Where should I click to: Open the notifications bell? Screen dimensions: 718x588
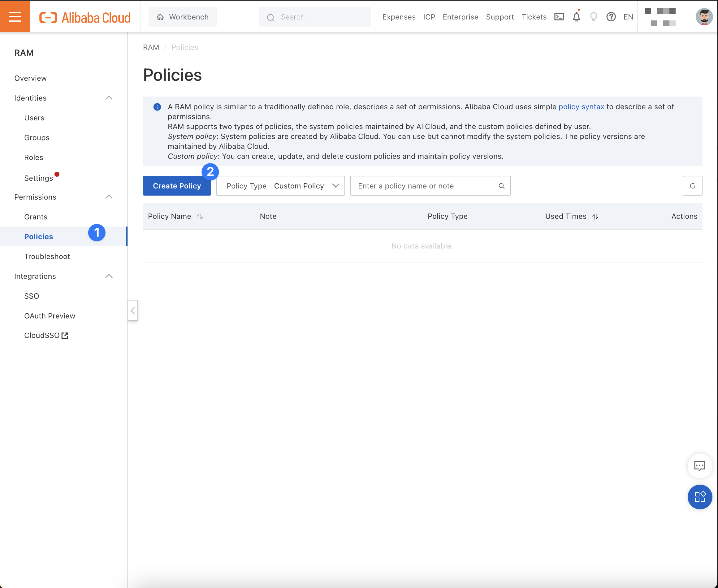coord(577,17)
